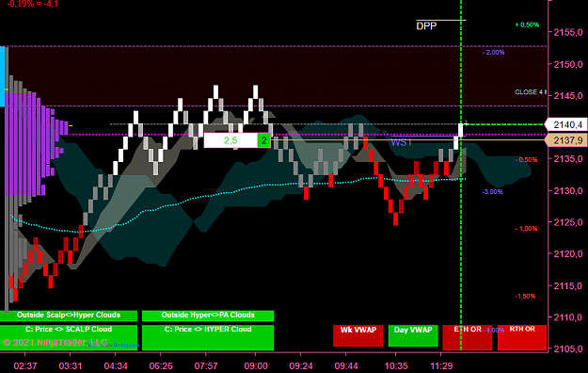Click the ETH OR status box
This screenshot has height=373, width=588.
(x=468, y=337)
